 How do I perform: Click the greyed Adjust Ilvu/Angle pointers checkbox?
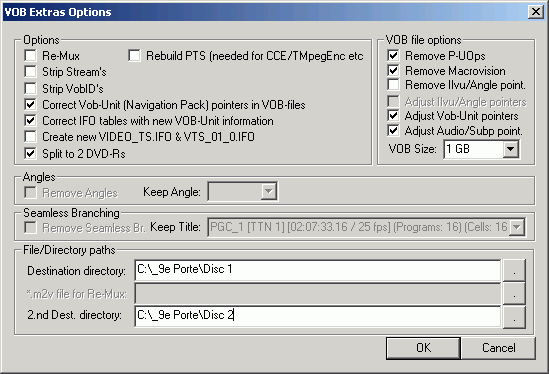[393, 102]
